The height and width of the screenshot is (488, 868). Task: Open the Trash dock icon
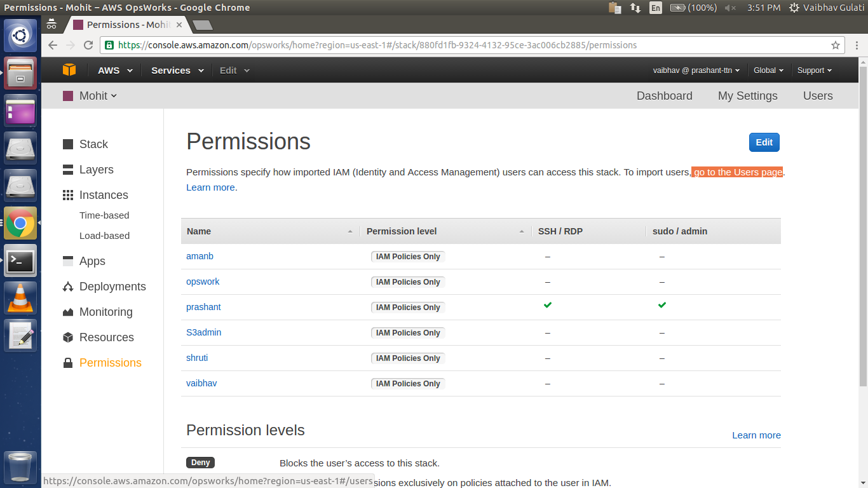pyautogui.click(x=20, y=467)
